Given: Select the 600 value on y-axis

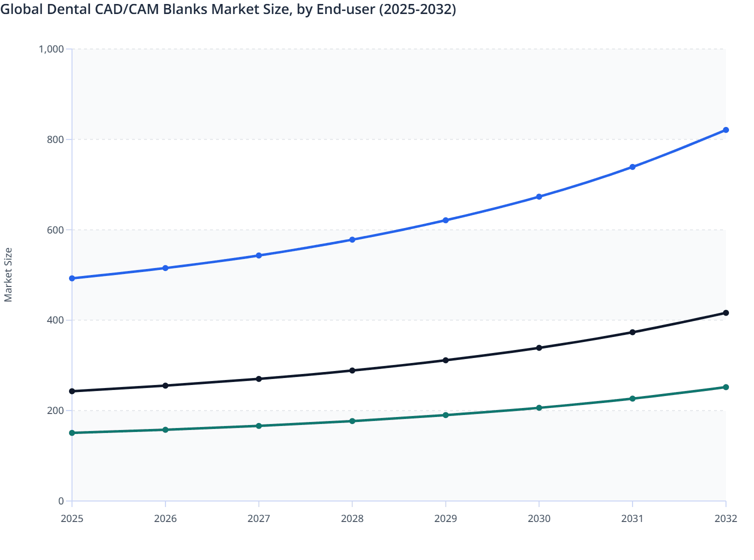Looking at the screenshot, I should coord(55,230).
